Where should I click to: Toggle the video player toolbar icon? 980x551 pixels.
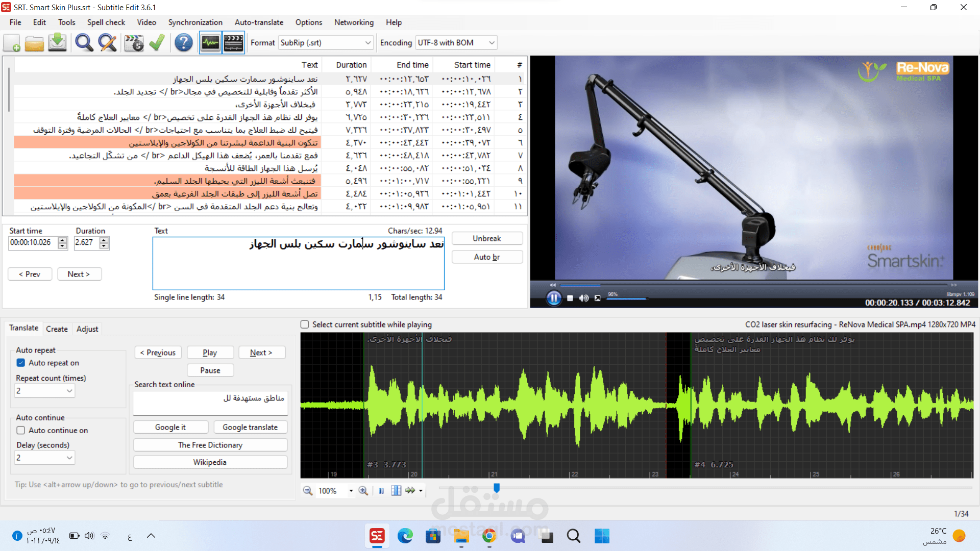click(x=234, y=43)
